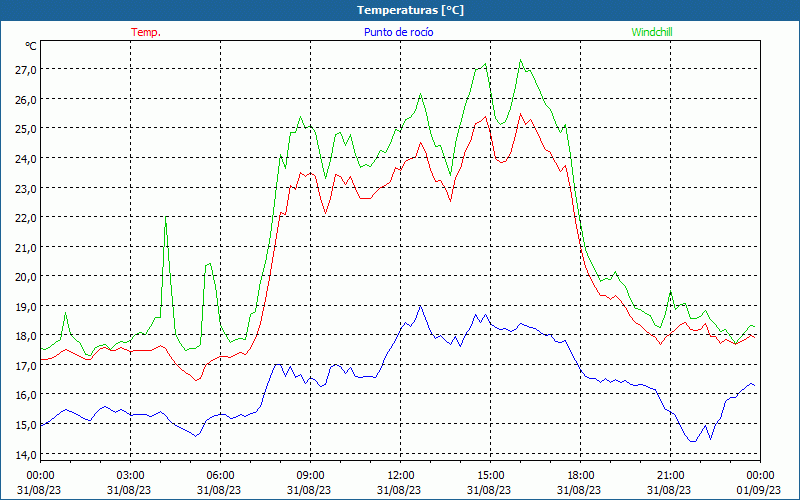800x500 pixels.
Task: Select the red Temp. legend label
Action: point(146,32)
